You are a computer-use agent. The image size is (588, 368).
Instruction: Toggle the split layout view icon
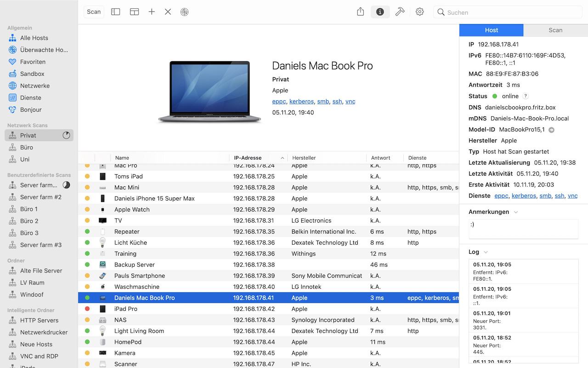(134, 12)
